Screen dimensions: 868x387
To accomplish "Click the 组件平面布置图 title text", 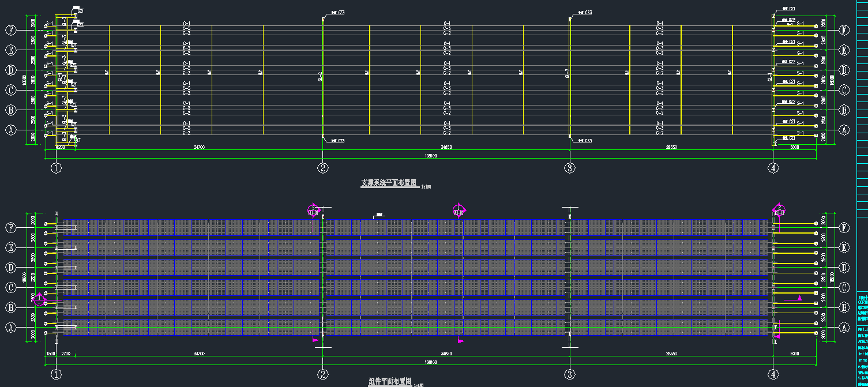I will tap(390, 382).
